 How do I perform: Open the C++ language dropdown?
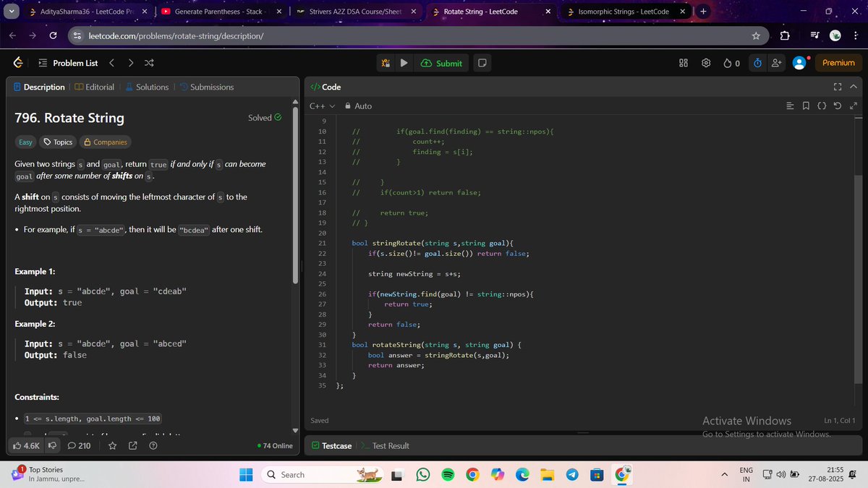pos(322,106)
